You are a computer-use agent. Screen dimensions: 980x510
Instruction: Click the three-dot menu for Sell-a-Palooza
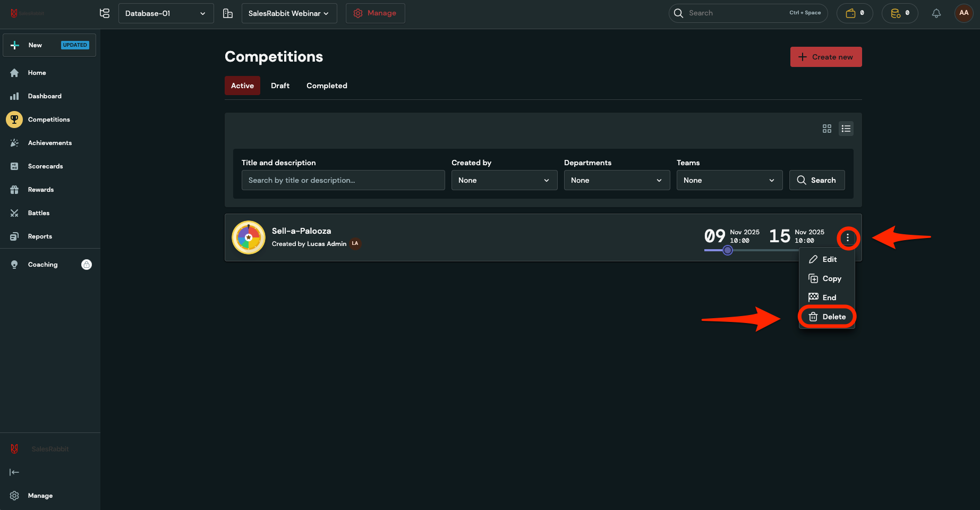[x=847, y=238]
